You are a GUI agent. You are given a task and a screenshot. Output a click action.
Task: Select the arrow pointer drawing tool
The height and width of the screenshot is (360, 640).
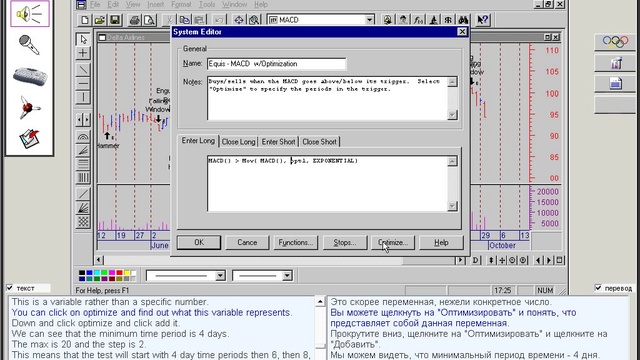(83, 39)
